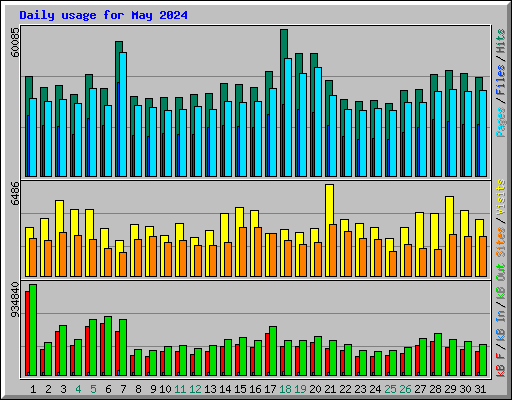Click weekend day 26 label
This screenshot has height=400, width=512.
coord(405,389)
